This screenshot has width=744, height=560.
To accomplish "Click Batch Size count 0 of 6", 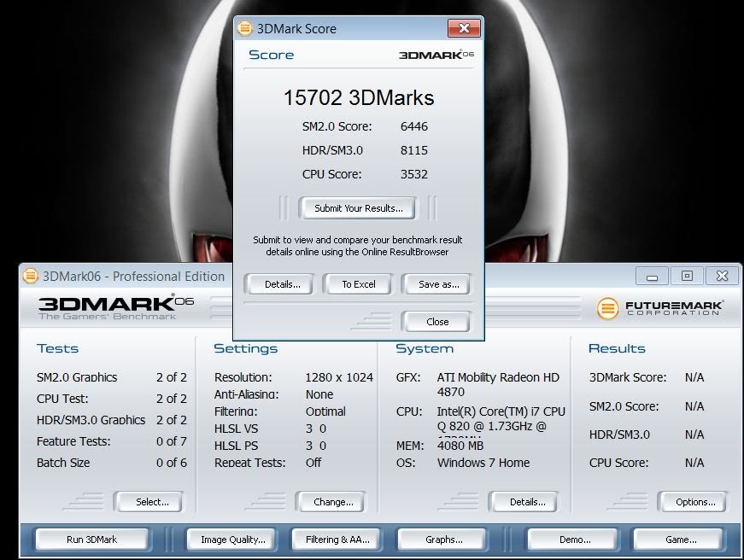I will [172, 463].
